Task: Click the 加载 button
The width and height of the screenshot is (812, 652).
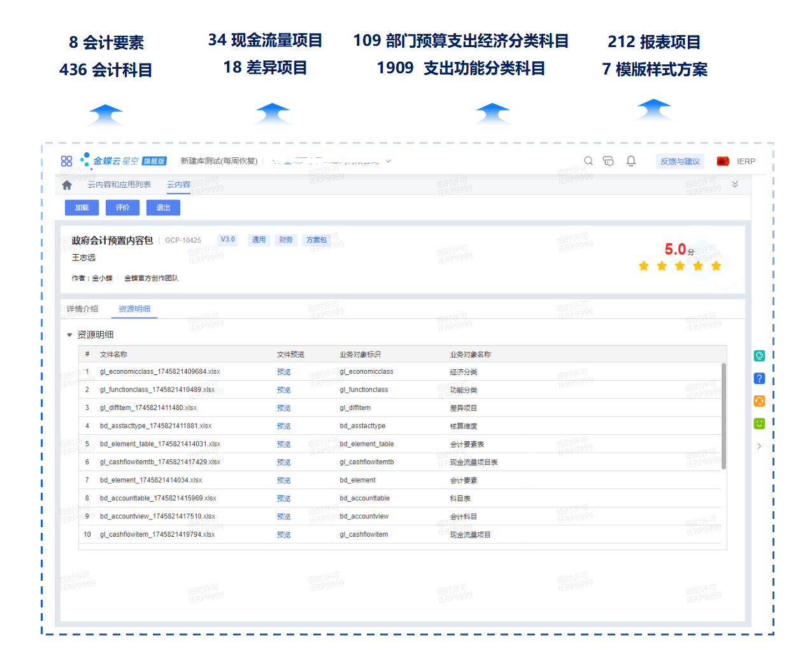Action: tap(82, 208)
